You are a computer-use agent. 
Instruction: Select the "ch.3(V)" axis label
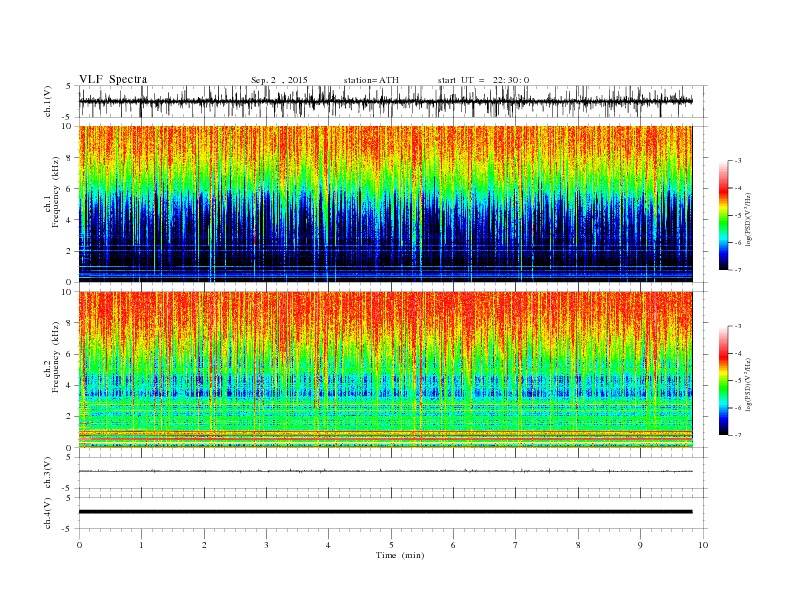pyautogui.click(x=48, y=473)
